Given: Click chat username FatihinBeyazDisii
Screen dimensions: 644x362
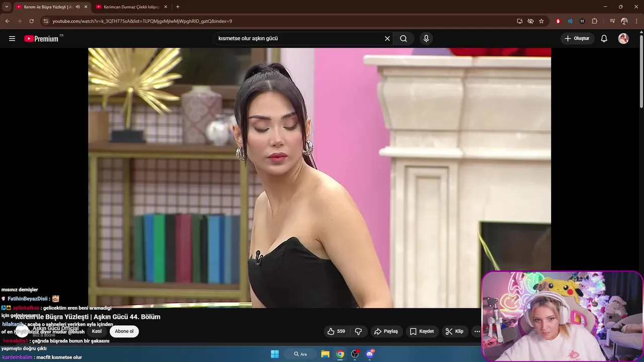Looking at the screenshot, I should [x=27, y=299].
